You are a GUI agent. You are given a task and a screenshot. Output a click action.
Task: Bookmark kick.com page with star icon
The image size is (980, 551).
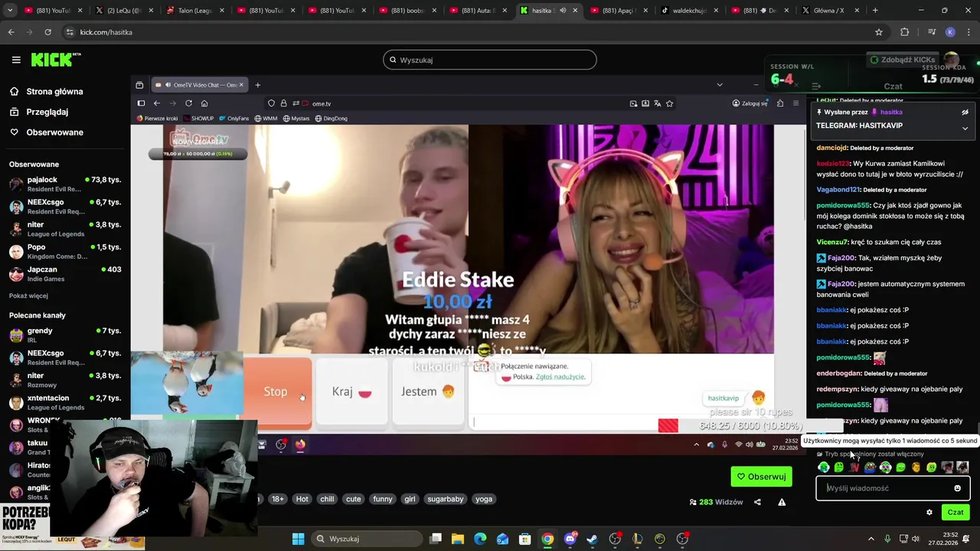point(879,32)
